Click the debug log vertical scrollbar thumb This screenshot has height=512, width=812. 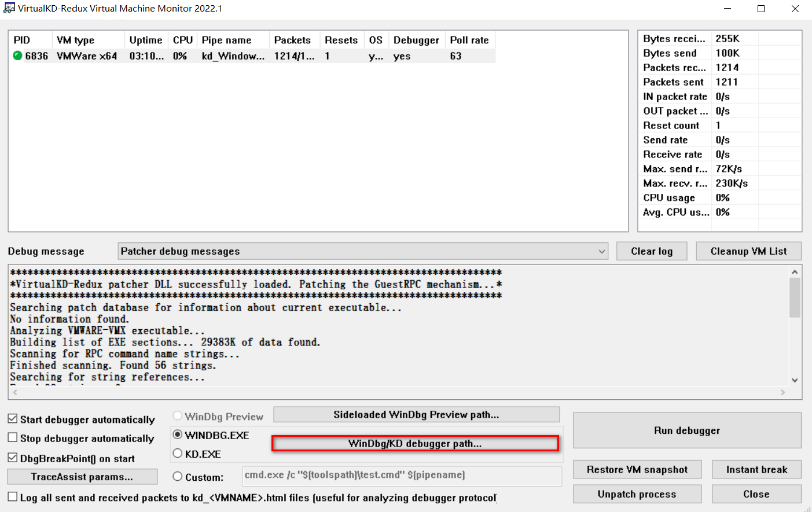pyautogui.click(x=795, y=297)
